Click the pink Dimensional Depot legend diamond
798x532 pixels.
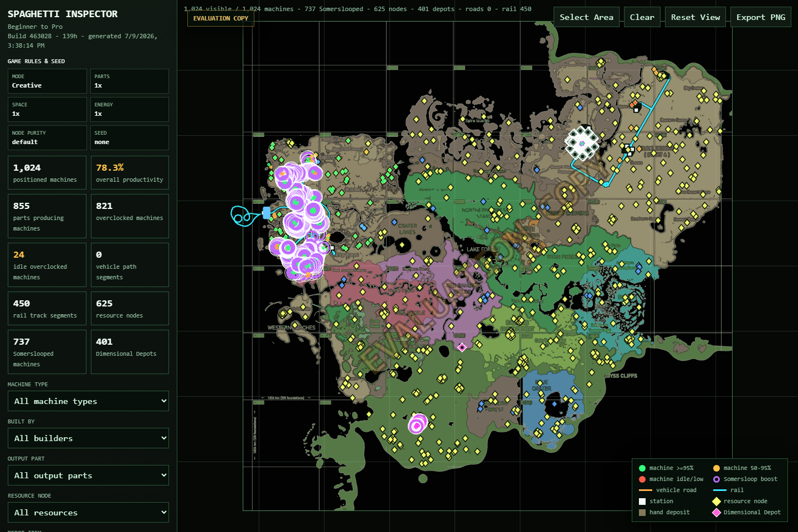coord(717,513)
